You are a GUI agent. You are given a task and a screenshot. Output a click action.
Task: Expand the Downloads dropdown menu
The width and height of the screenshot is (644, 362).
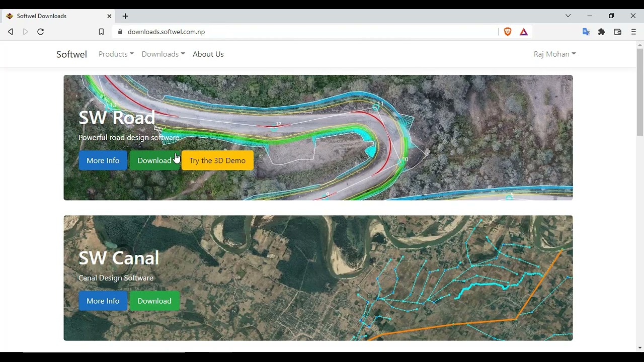point(164,54)
